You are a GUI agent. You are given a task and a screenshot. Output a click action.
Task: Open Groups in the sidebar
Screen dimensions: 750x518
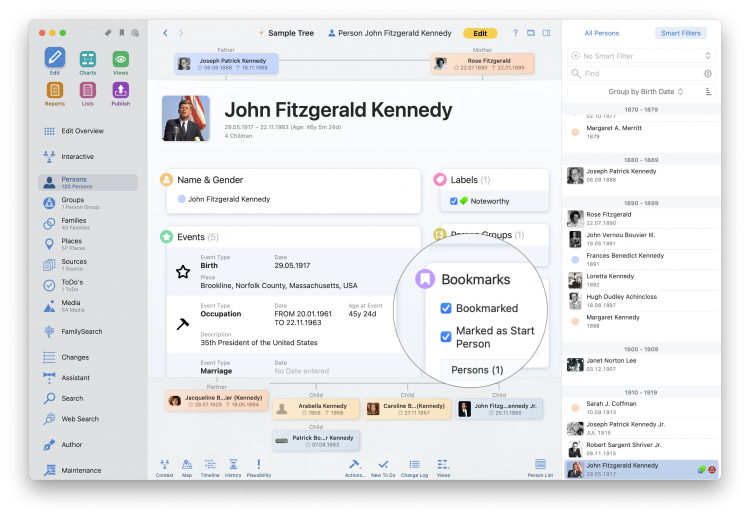coord(88,203)
